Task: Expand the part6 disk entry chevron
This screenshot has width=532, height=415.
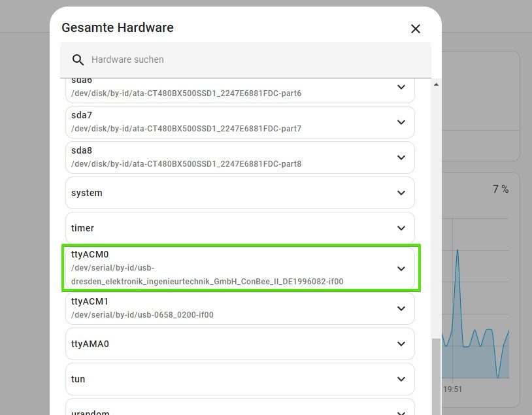Action: click(x=401, y=87)
